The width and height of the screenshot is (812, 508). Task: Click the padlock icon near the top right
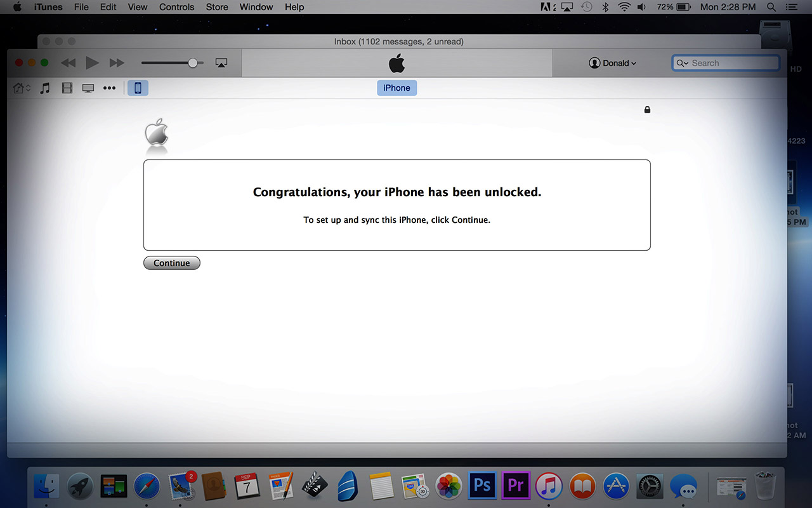tap(647, 110)
